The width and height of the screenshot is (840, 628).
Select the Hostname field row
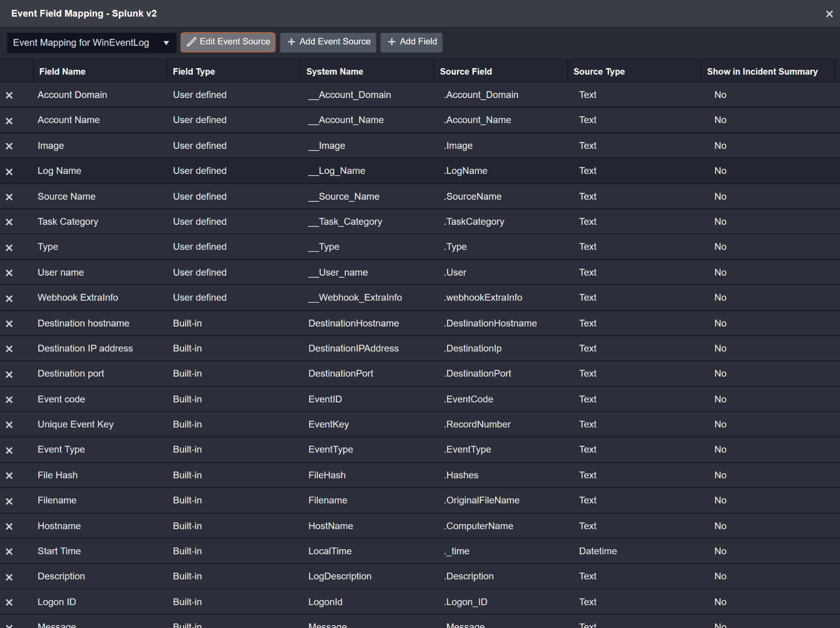[x=59, y=526]
